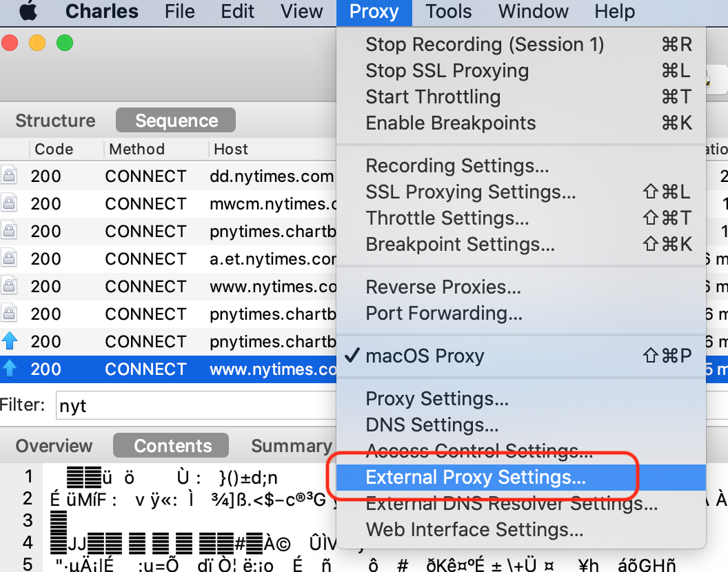Click the green window zoom button
Screen dimensions: 728x572
click(65, 43)
